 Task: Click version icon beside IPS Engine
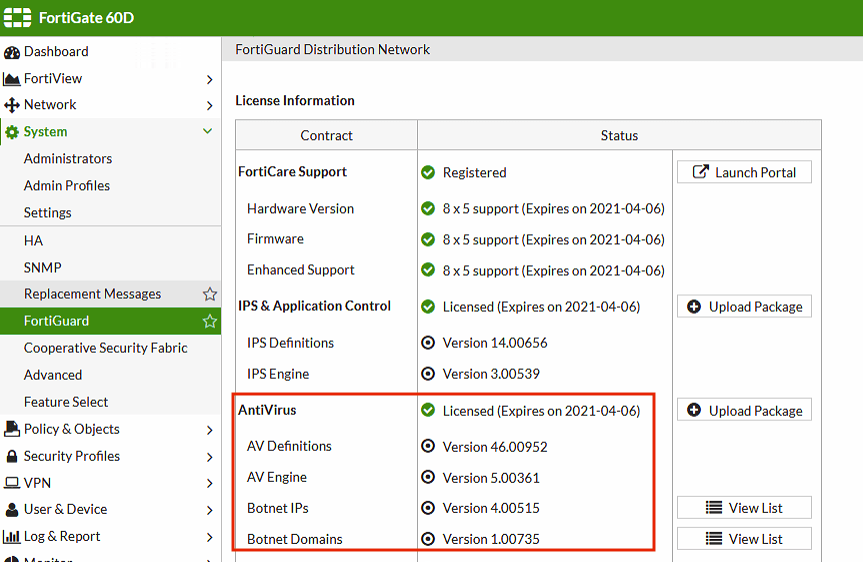pyautogui.click(x=428, y=374)
